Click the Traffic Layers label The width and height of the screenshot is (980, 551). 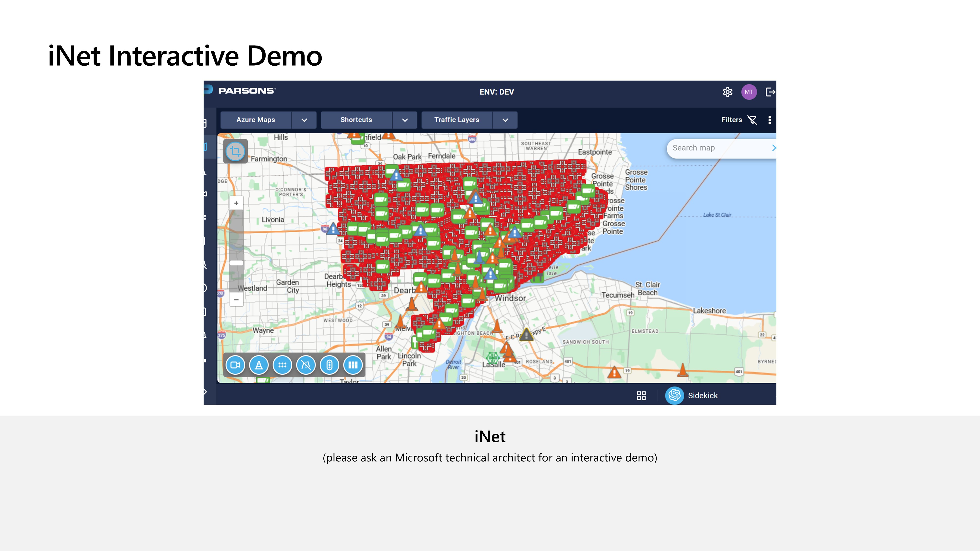point(456,120)
